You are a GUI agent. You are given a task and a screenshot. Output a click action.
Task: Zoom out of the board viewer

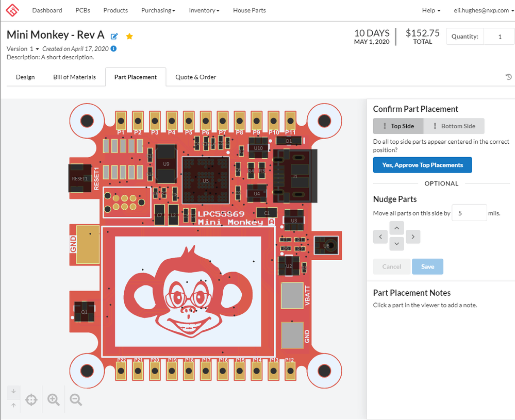[76, 399]
